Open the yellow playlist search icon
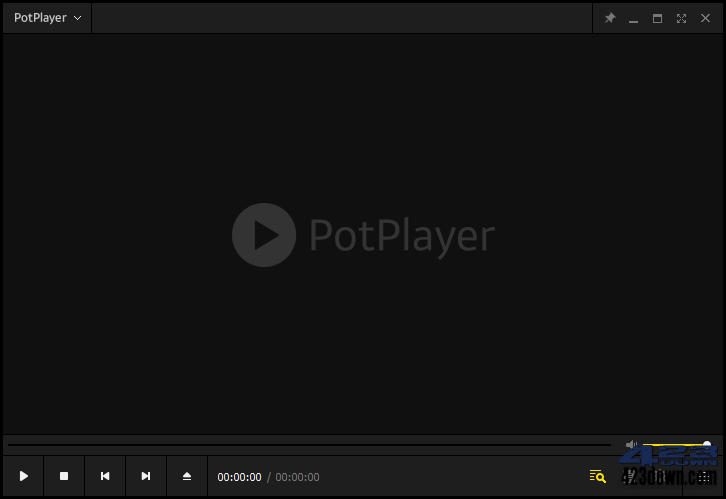The height and width of the screenshot is (499, 726). tap(597, 476)
